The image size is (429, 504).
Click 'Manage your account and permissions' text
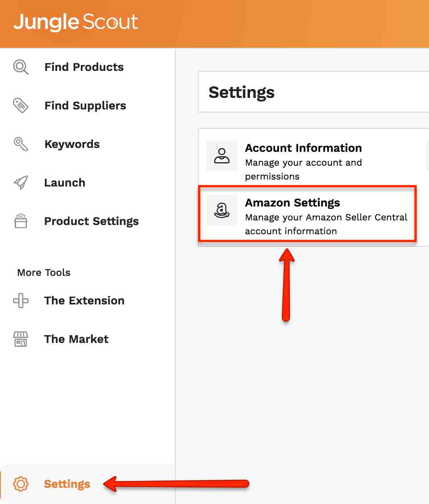pos(303,170)
